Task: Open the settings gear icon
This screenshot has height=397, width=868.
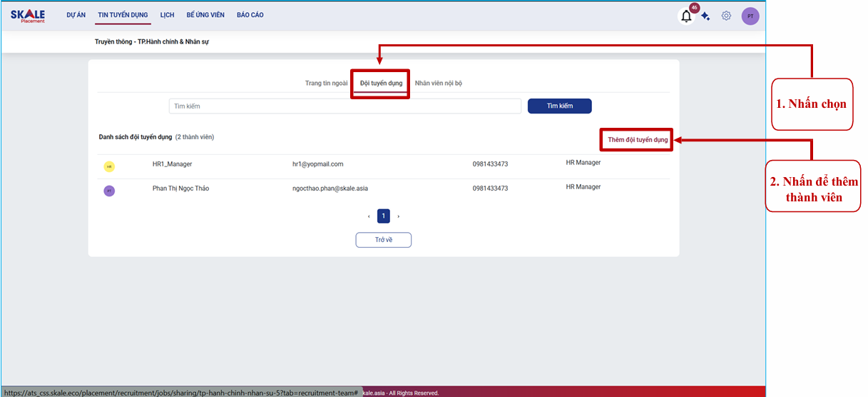Action: 726,16
